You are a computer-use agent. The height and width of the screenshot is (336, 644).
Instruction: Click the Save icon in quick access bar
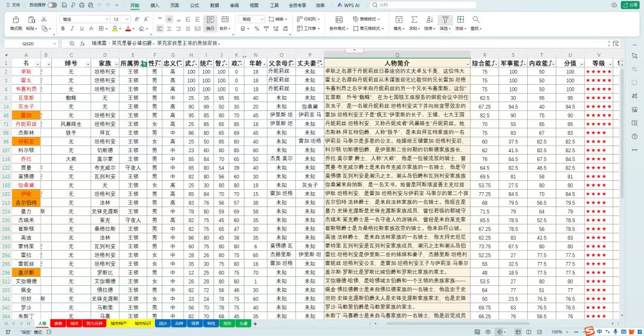click(x=64, y=5)
